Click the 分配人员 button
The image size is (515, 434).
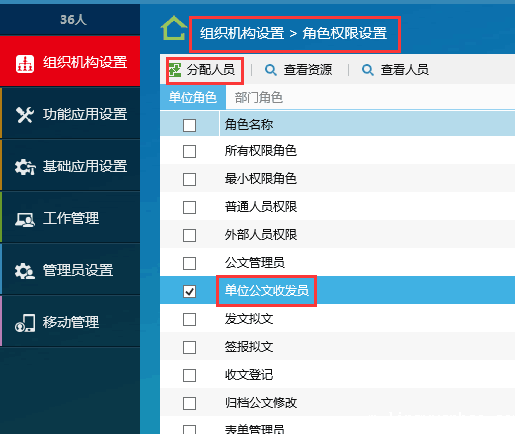pos(205,70)
